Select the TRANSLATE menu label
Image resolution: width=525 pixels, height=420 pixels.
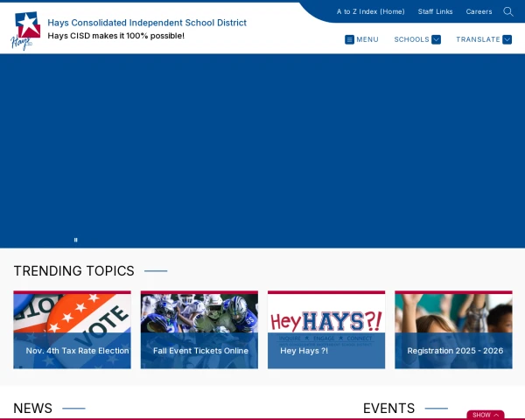tap(478, 39)
